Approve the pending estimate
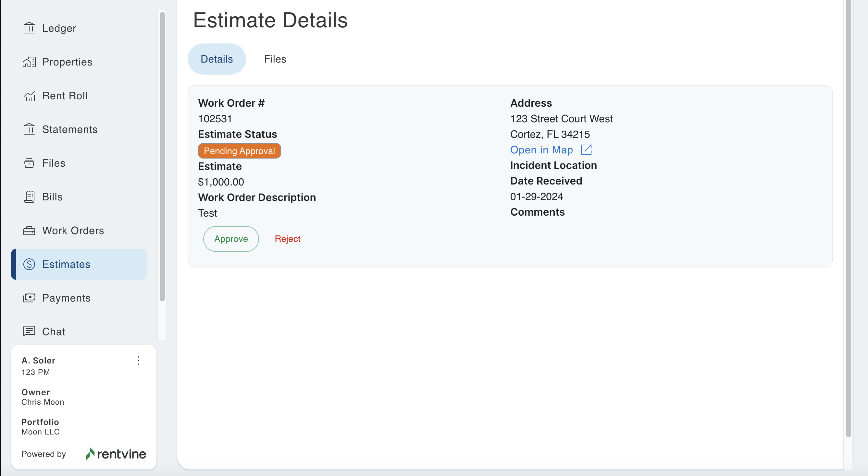 coord(231,239)
